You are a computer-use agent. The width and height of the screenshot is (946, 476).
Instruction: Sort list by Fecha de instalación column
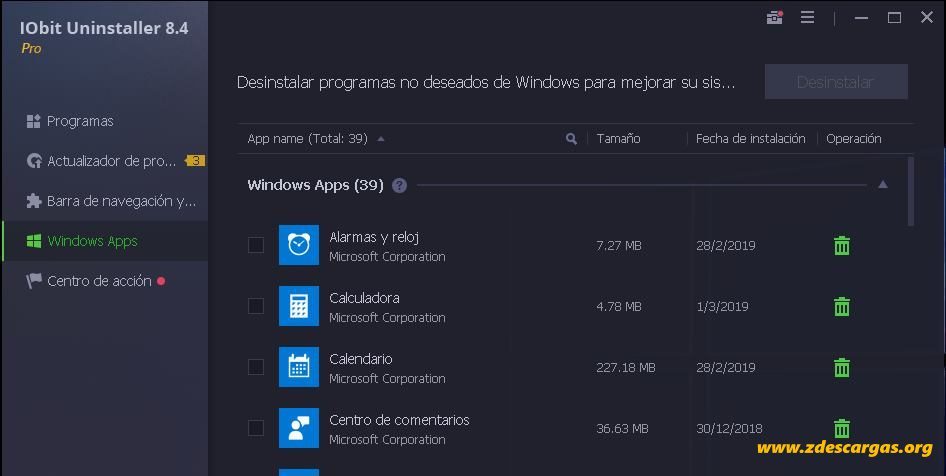pyautogui.click(x=751, y=139)
